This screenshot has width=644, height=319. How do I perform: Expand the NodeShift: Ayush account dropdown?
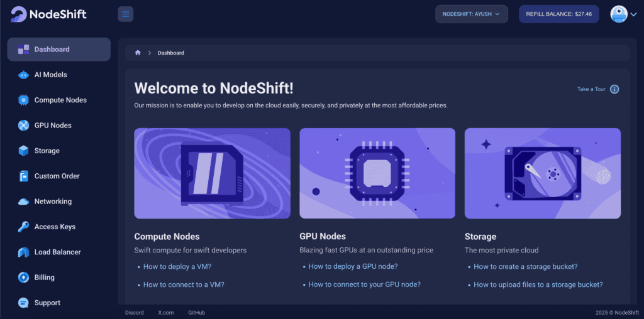471,14
